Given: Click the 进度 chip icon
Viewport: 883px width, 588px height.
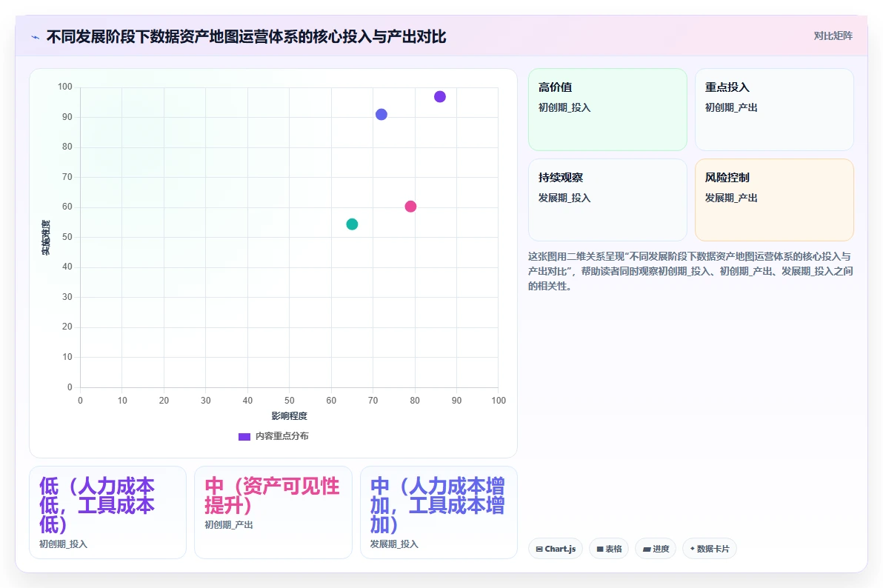Looking at the screenshot, I should click(647, 549).
